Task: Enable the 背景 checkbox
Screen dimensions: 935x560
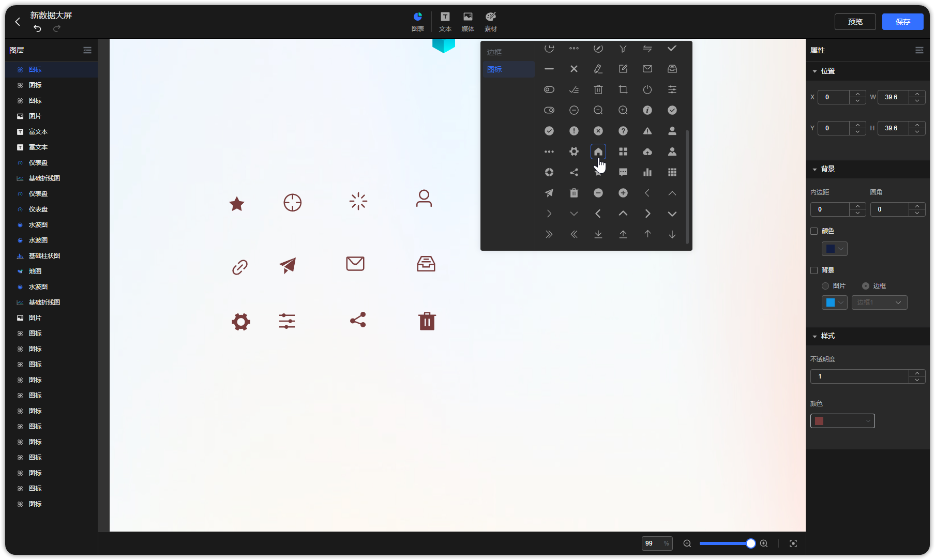Action: pyautogui.click(x=814, y=270)
